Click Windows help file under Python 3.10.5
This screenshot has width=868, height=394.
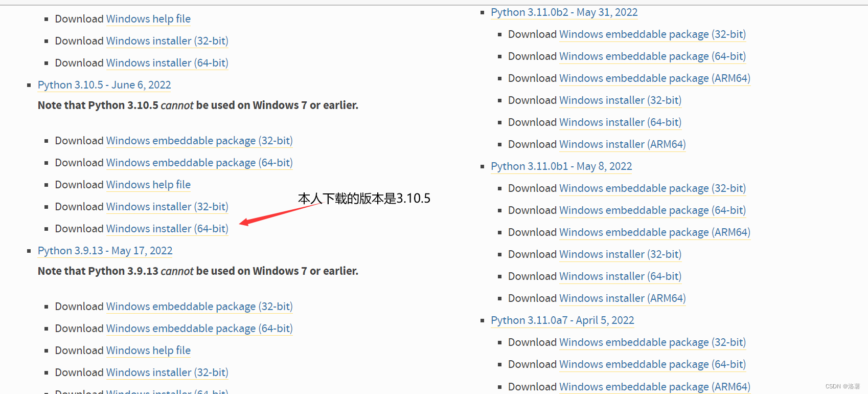(148, 185)
